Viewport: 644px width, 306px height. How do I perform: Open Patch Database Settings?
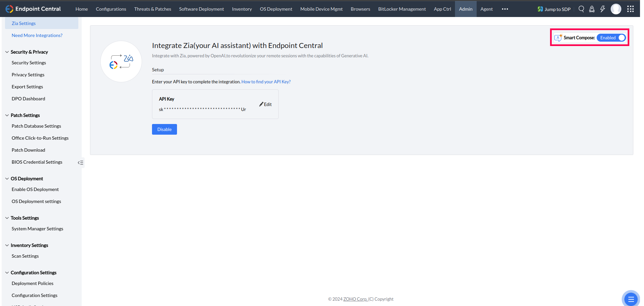36,126
